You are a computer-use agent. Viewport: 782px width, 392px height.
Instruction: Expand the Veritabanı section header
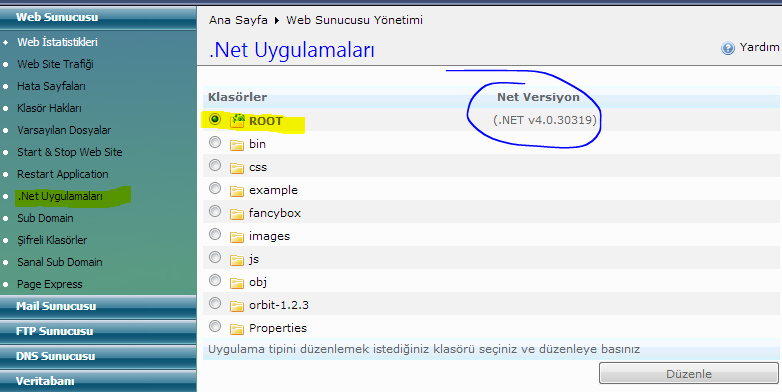pos(98,381)
